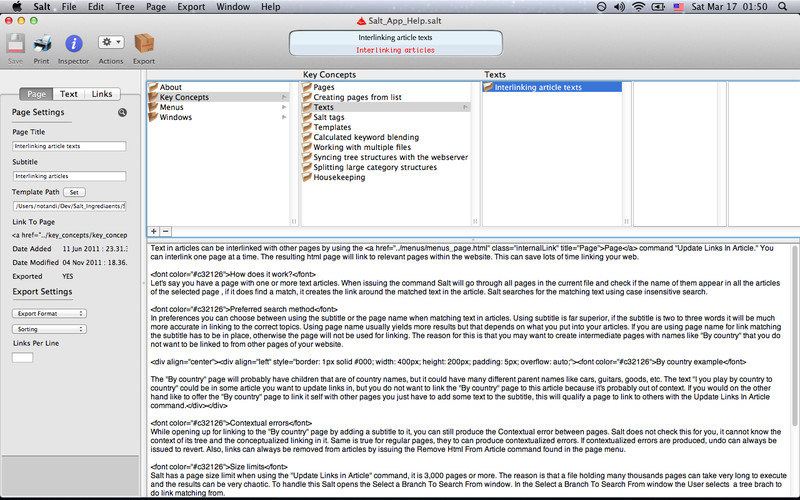Click the US flag input source icon
This screenshot has height=500, width=800.
(x=679, y=7)
